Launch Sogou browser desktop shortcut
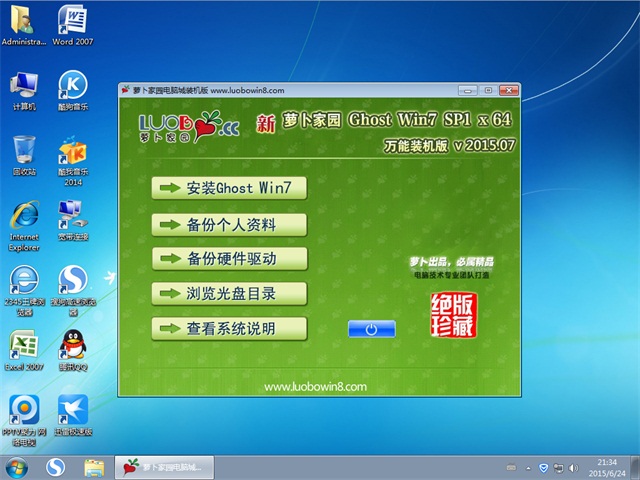640x480 pixels. pyautogui.click(x=73, y=291)
